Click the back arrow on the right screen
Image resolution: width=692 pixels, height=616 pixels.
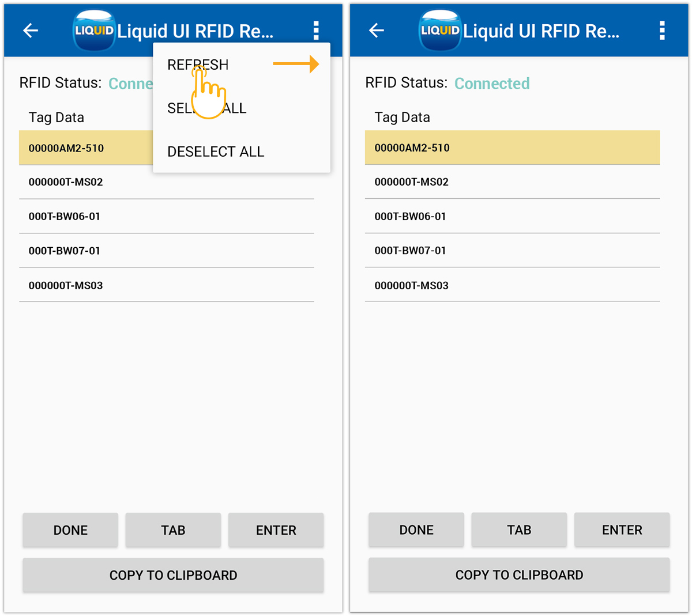(x=376, y=31)
